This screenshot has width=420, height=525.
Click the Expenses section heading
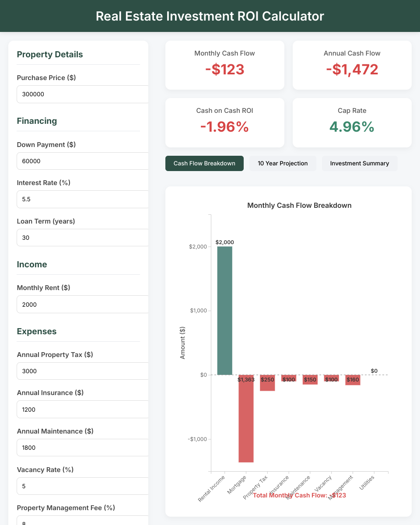coord(37,331)
